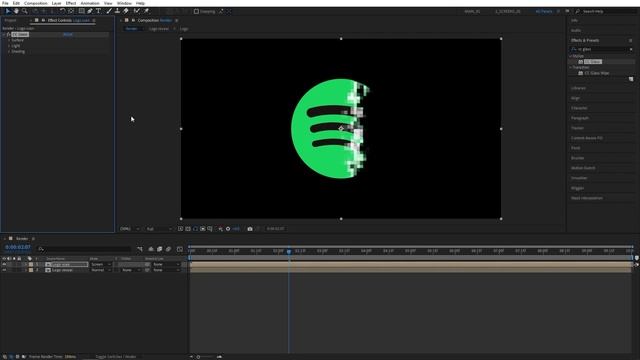Toggle visibility eye of Logo reveal layer
This screenshot has height=360, width=640.
[4, 270]
